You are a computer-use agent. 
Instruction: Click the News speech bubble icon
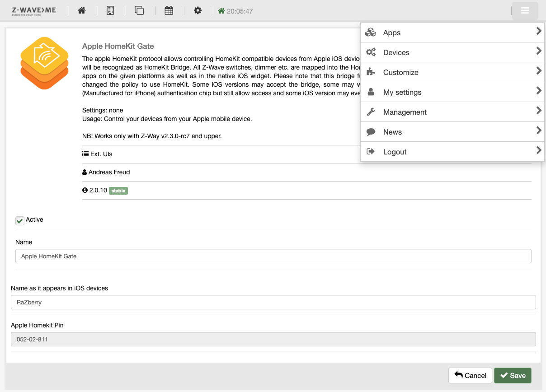point(371,132)
